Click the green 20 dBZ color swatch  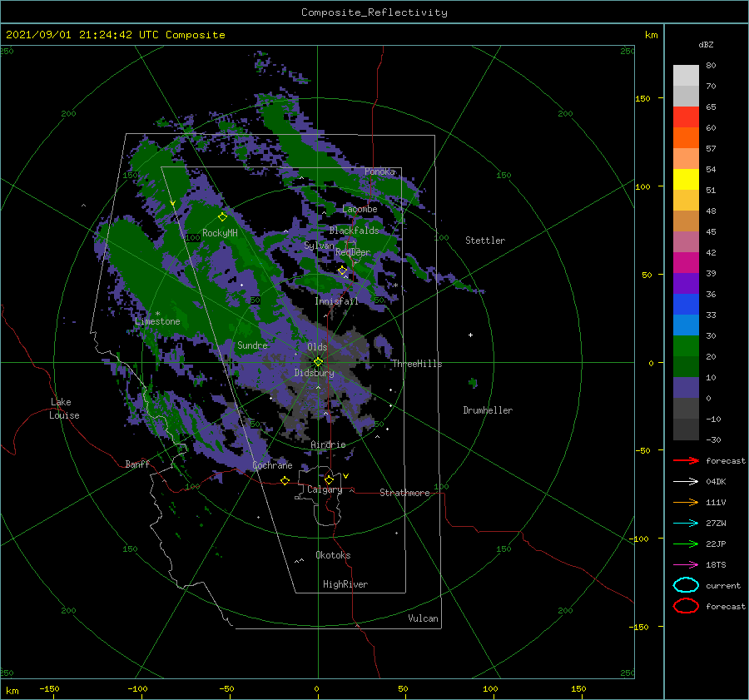click(x=686, y=345)
